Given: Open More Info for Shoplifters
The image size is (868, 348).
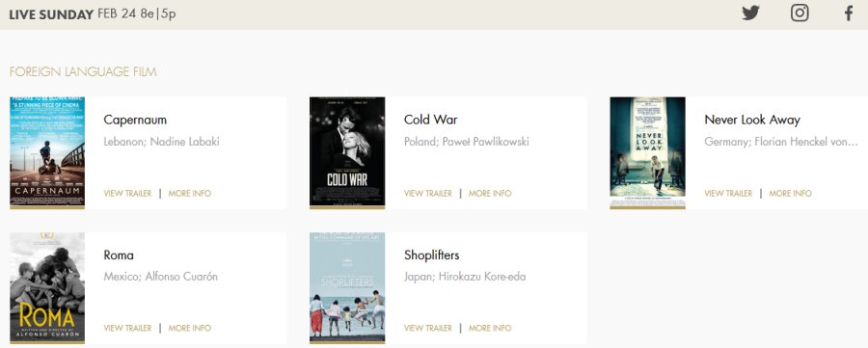Looking at the screenshot, I should click(x=490, y=328).
